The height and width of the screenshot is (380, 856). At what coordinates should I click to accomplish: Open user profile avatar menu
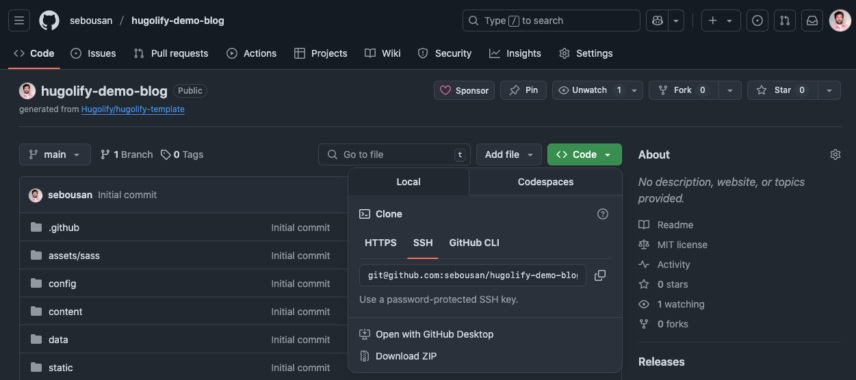tap(840, 21)
